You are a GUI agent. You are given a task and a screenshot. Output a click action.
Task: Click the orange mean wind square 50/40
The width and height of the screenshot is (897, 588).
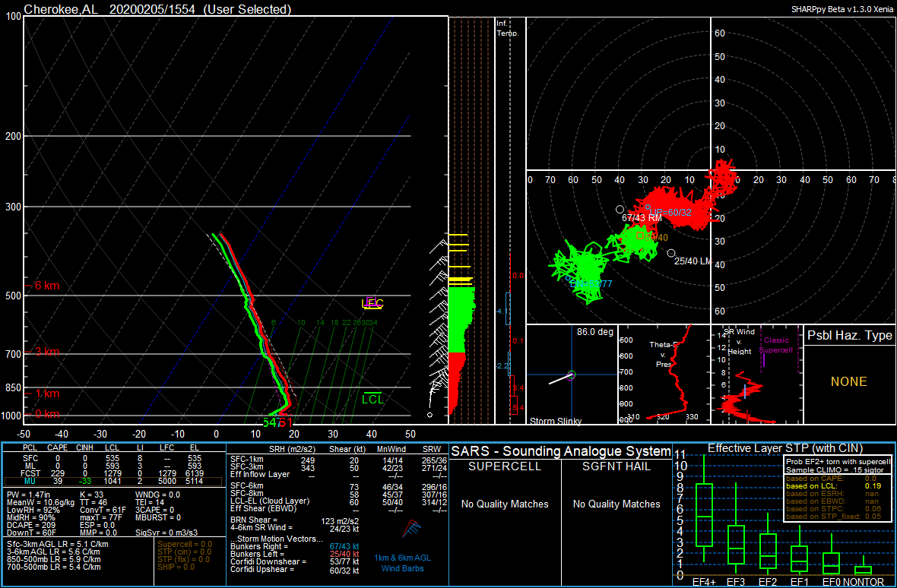pyautogui.click(x=640, y=236)
